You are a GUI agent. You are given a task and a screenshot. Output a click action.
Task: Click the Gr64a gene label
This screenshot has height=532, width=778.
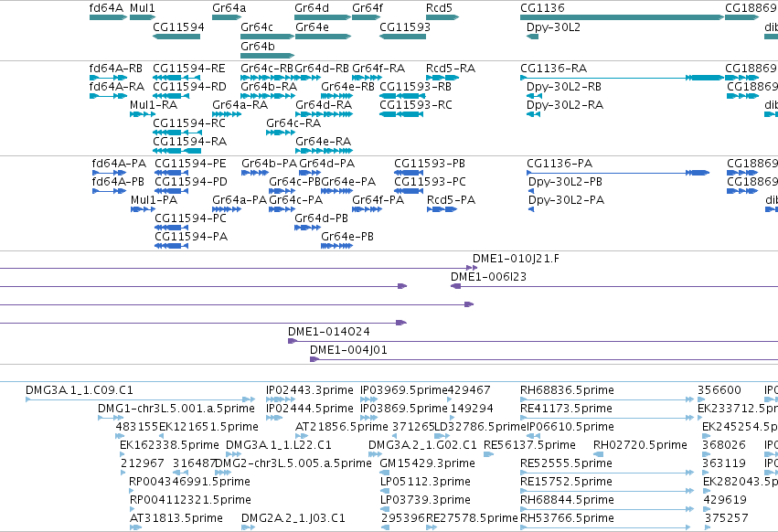pos(229,8)
